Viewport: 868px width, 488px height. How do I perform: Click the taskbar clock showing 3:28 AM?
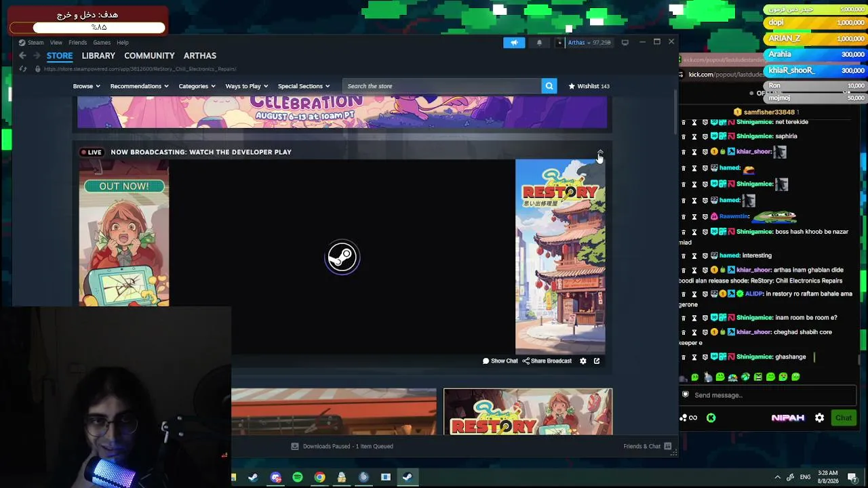827,476
